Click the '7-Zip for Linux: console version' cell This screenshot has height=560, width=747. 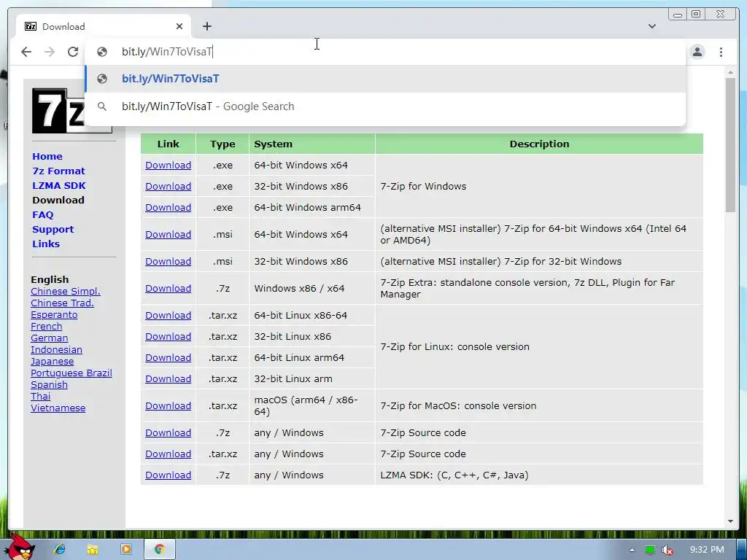coord(539,346)
